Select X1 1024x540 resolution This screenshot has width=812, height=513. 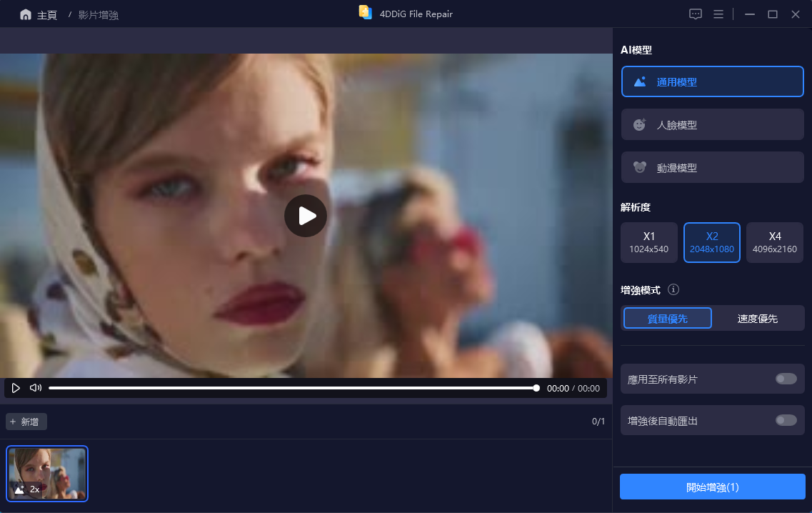(x=648, y=242)
